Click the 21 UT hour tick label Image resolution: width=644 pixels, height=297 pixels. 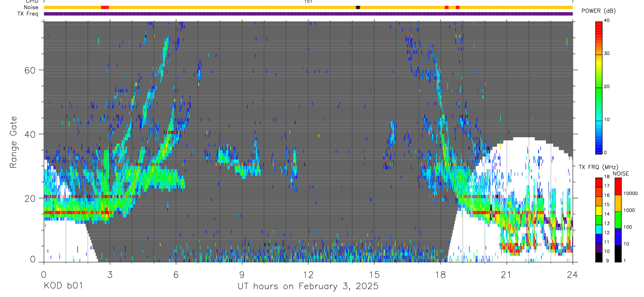[x=507, y=273]
